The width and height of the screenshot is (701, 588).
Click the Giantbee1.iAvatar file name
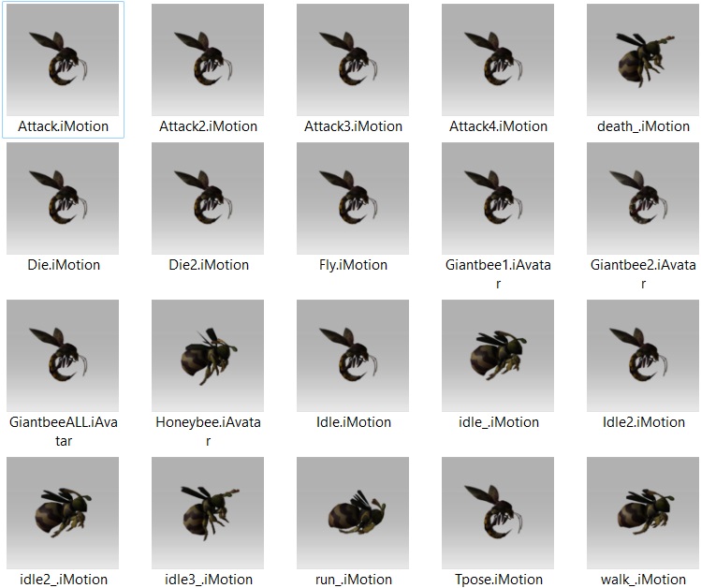click(498, 274)
